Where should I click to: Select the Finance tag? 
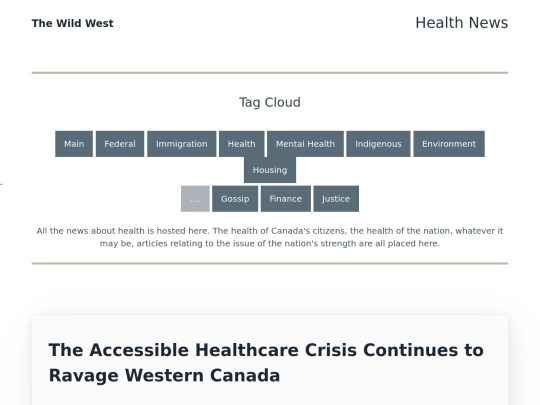point(285,199)
